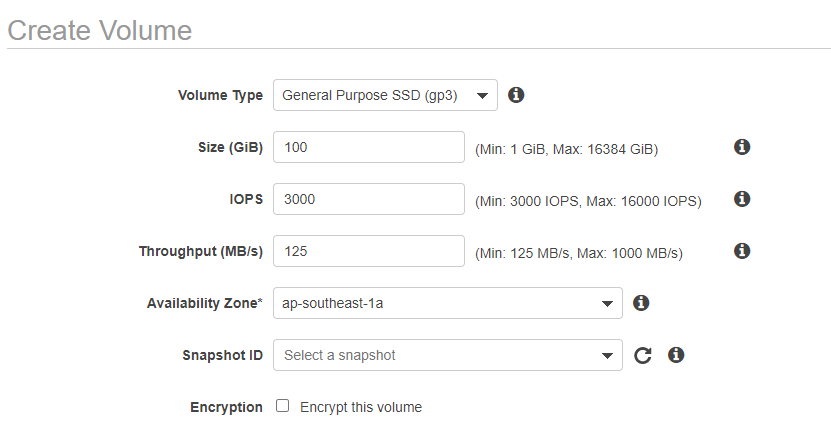Click the info icon for Size (GiB)
This screenshot has width=831, height=425.
[742, 147]
